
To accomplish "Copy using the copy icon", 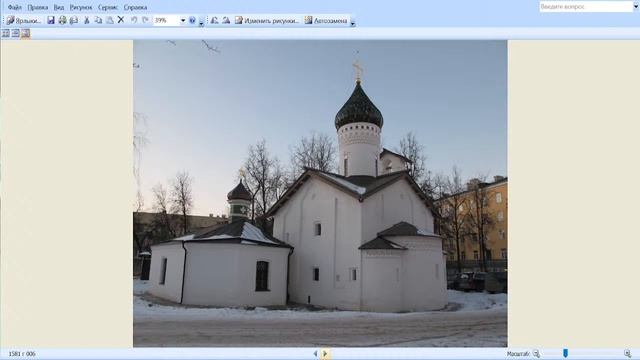I will pyautogui.click(x=98, y=20).
